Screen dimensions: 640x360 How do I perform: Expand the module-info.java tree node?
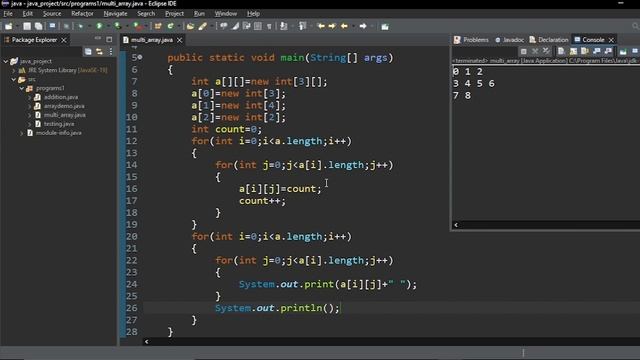22,133
